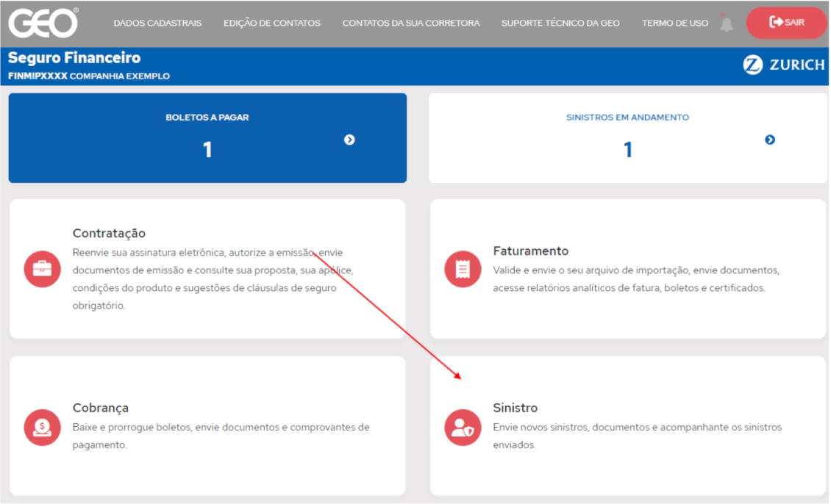Go to Contatos da sua Corretora
831x504 pixels.
pos(411,24)
